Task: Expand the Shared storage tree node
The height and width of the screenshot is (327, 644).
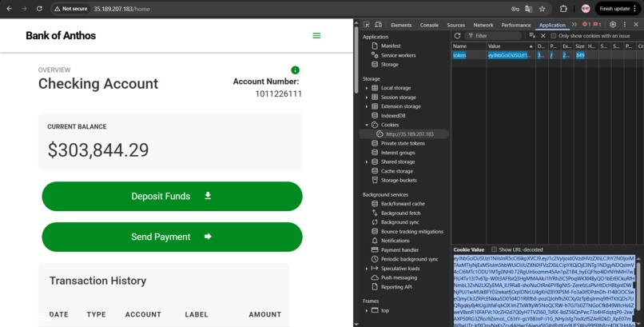Action: 367,162
